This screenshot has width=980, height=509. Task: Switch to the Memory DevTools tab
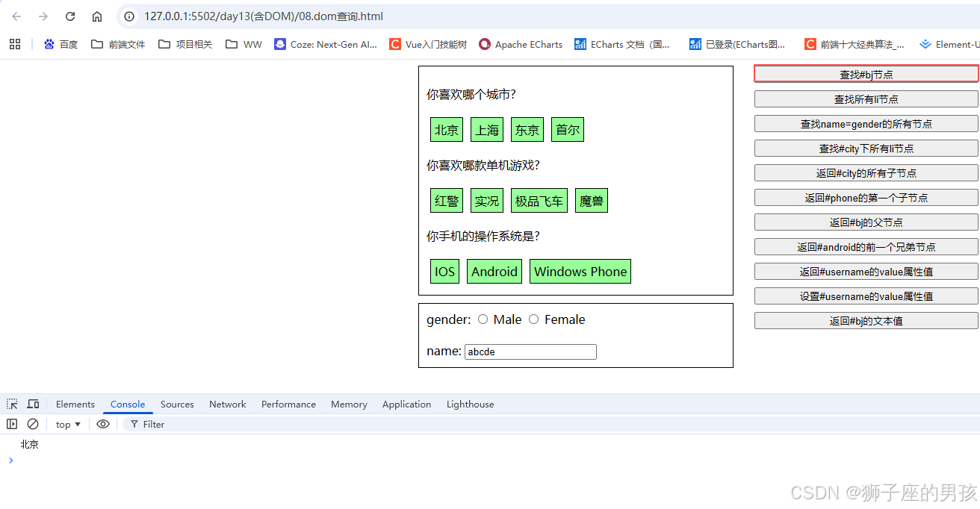(x=349, y=404)
